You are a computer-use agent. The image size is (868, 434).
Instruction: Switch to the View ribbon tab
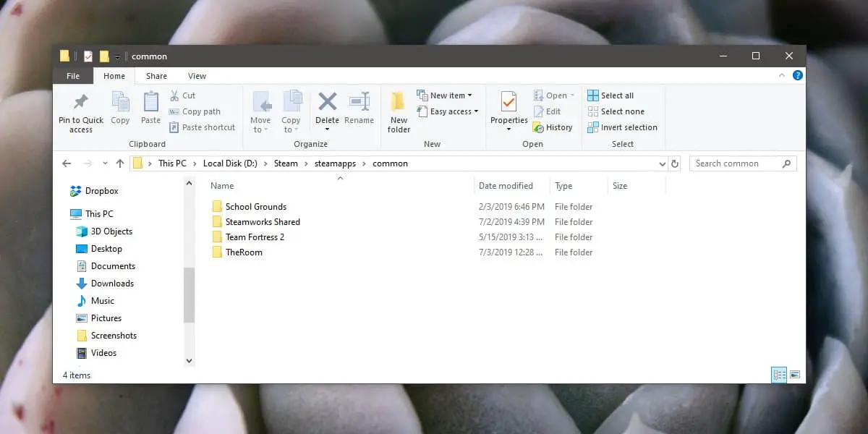point(197,76)
